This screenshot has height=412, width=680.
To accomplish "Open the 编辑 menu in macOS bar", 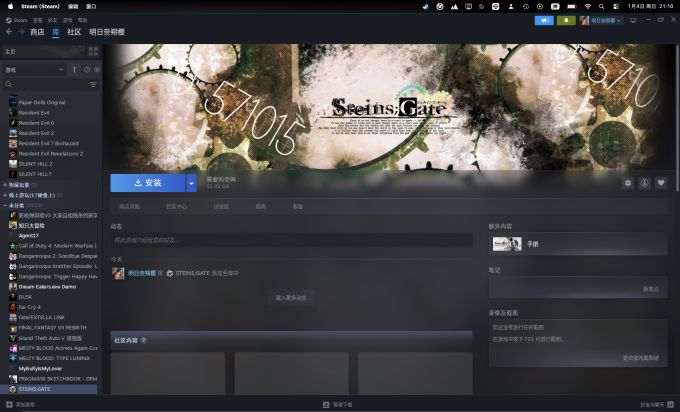I will tap(73, 7).
